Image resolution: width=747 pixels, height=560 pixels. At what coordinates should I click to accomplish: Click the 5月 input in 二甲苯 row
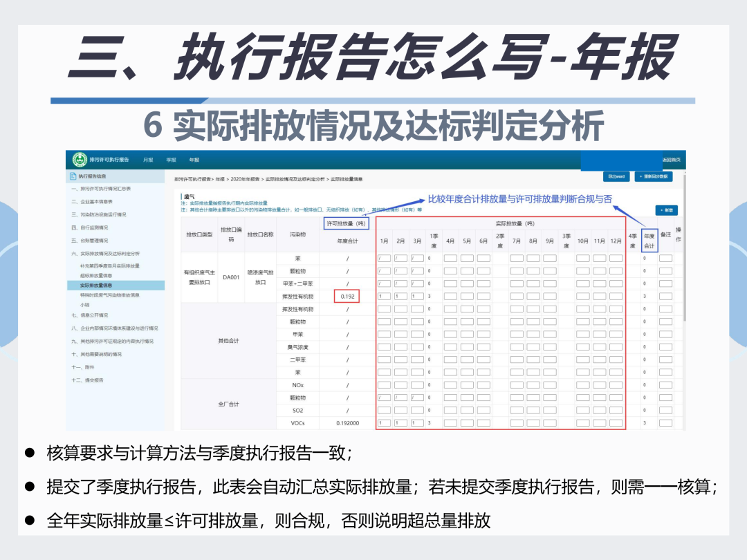[x=467, y=360]
